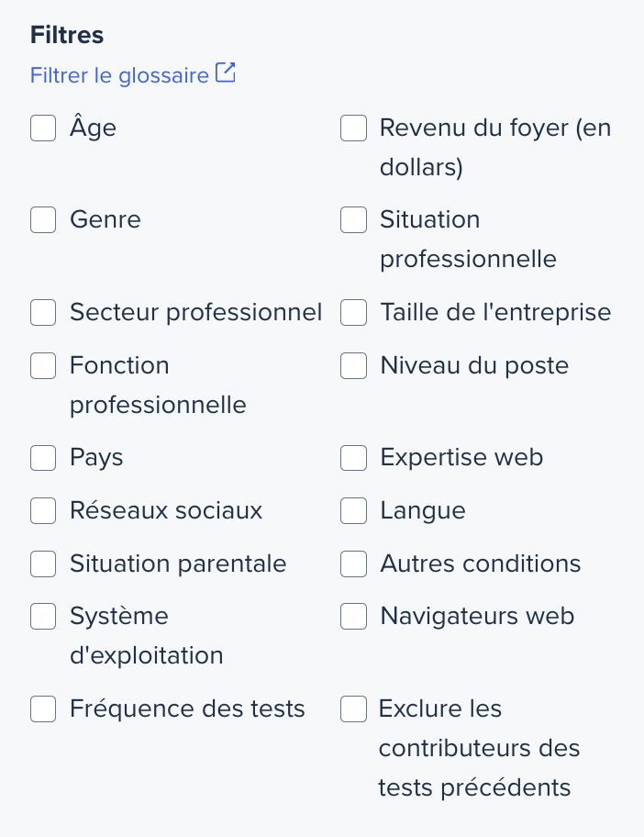Check the Fréquence des tests checkbox

click(x=43, y=709)
